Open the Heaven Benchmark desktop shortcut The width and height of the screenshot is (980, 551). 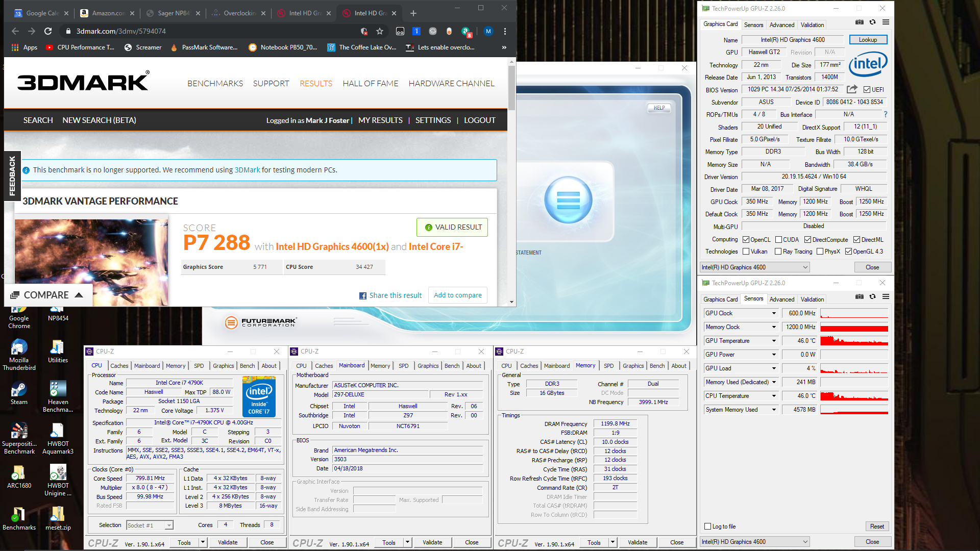[58, 397]
